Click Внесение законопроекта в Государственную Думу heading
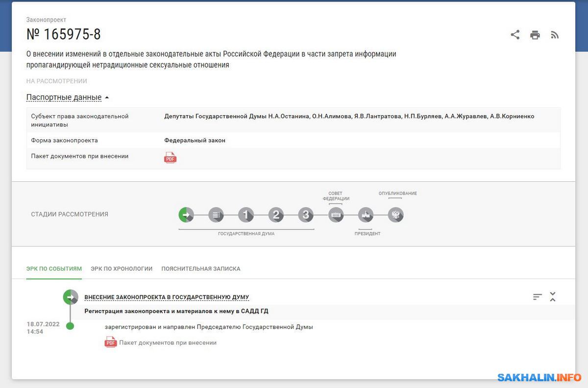The width and height of the screenshot is (588, 388). pos(167,297)
